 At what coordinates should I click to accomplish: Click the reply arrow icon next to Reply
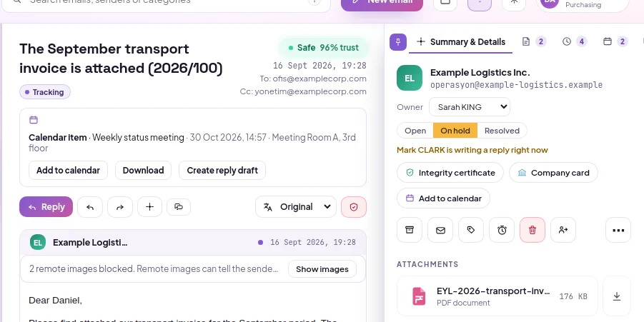tap(90, 207)
